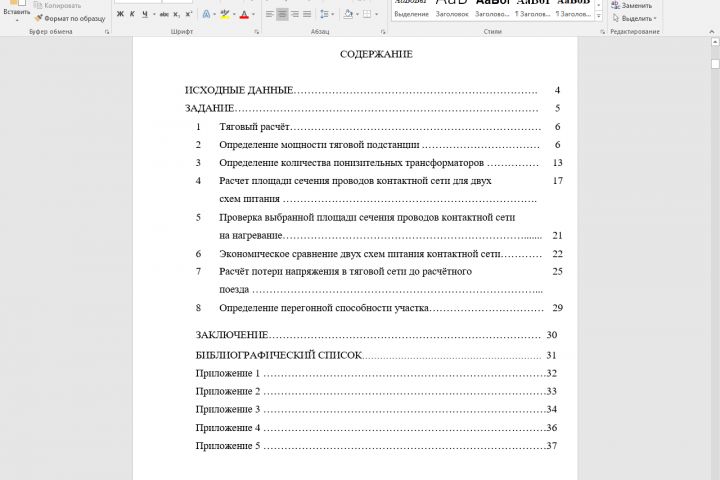Open the Шрифт dialog launcher
The image size is (720, 480).
pyautogui.click(x=257, y=32)
